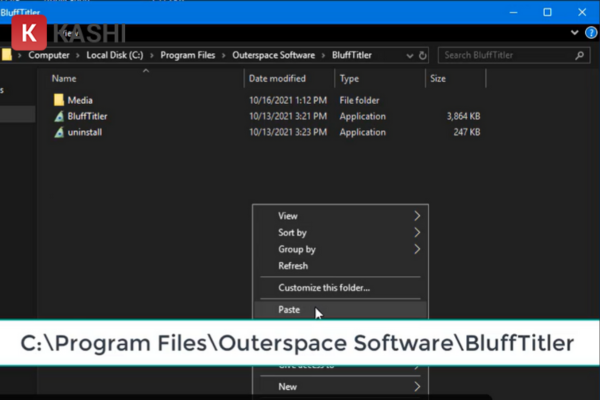Viewport: 600px width, 400px height.
Task: Choose View in the context menu
Action: tap(340, 216)
